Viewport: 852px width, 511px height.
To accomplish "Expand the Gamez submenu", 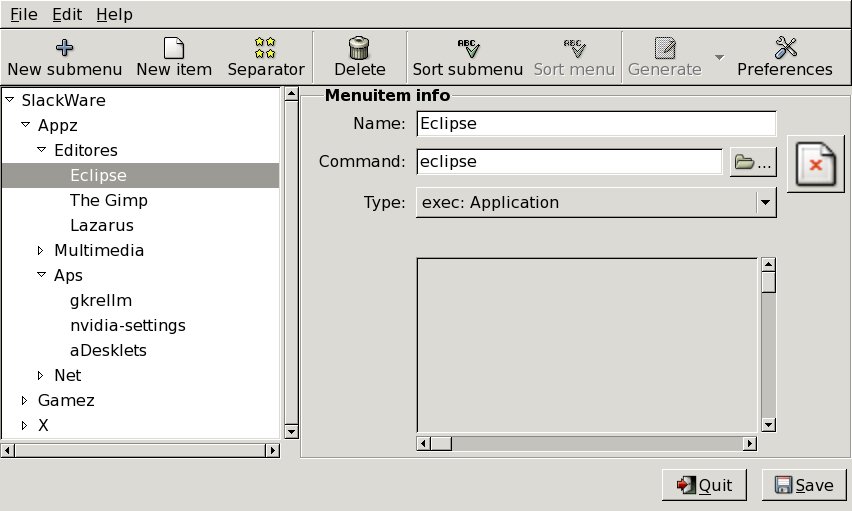I will click(24, 400).
